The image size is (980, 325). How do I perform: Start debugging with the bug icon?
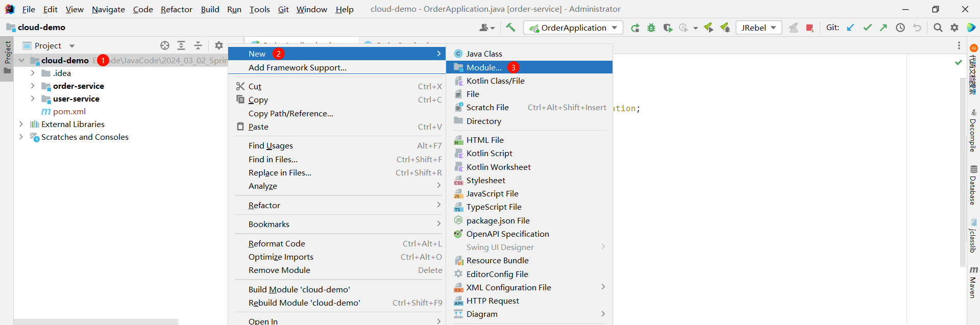click(651, 28)
